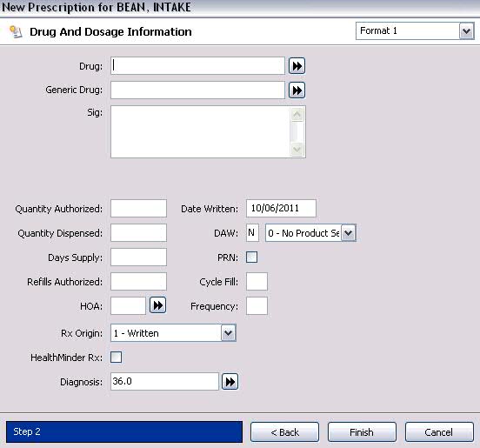Image resolution: width=480 pixels, height=448 pixels.
Task: Click the Sig box scroll up arrow
Action: [297, 115]
